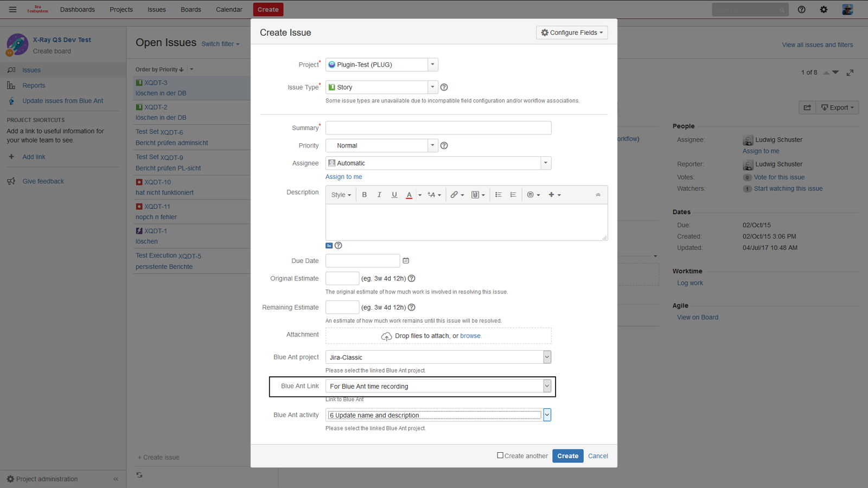
Task: Click the Bold formatting icon
Action: click(x=365, y=195)
